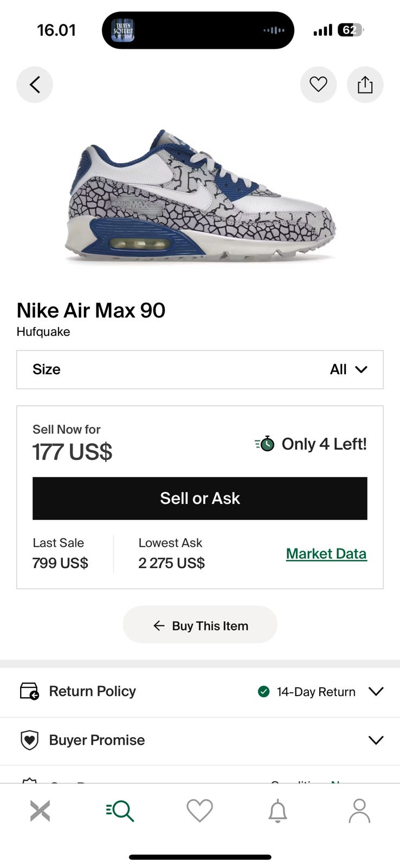The height and width of the screenshot is (868, 400).
Task: Switch to Buy This Item
Action: [x=200, y=626]
